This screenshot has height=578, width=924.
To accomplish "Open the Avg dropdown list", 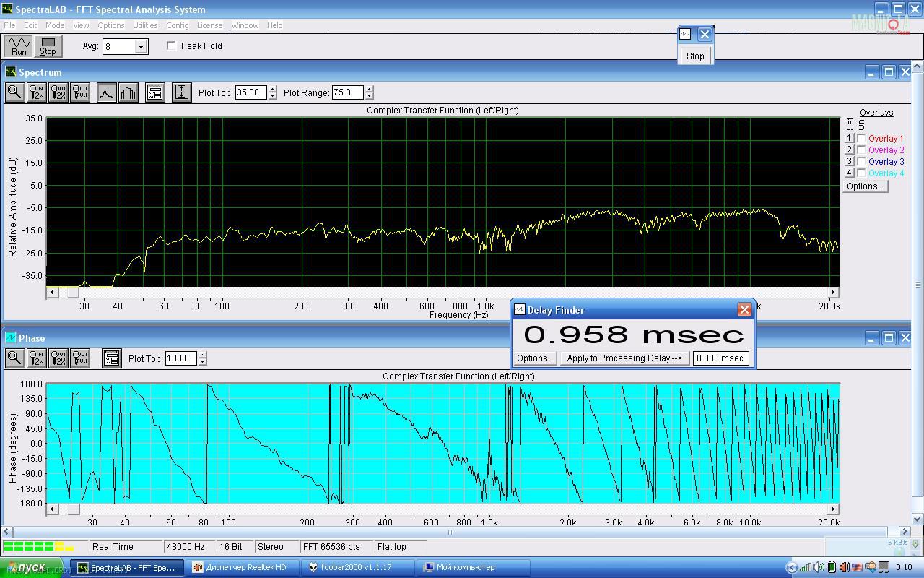I will pyautogui.click(x=141, y=46).
